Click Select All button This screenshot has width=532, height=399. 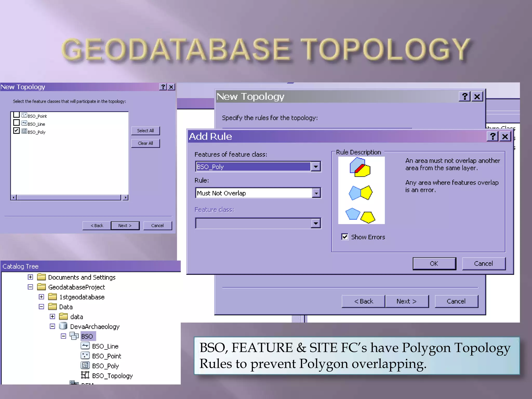(x=145, y=131)
